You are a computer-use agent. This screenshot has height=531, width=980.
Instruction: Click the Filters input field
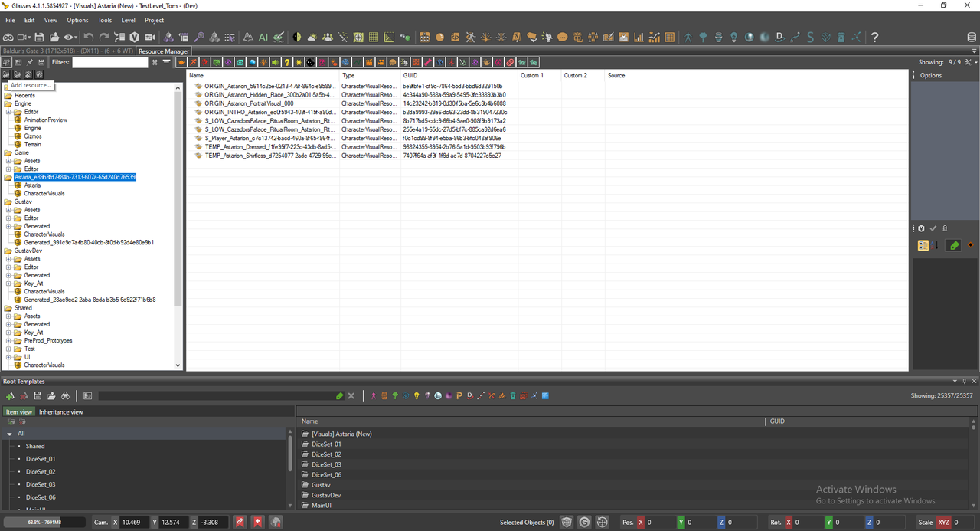coord(110,62)
